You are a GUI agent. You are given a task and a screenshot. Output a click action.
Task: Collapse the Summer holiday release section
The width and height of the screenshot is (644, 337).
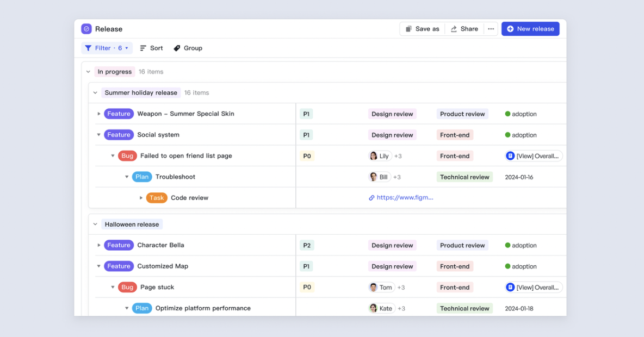tap(95, 93)
